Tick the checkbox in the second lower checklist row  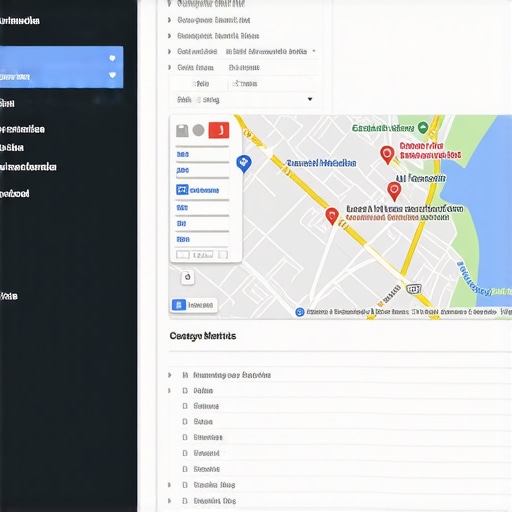coord(185,390)
